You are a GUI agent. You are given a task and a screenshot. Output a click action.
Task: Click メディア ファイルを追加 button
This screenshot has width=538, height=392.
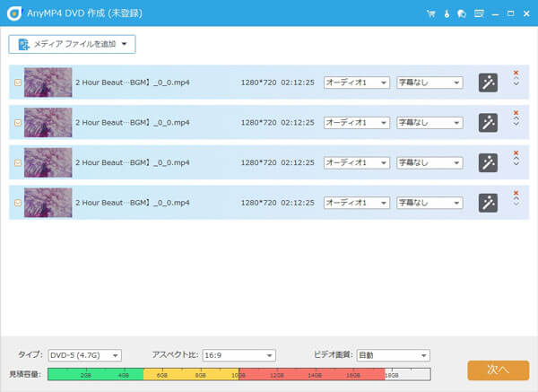(x=72, y=44)
